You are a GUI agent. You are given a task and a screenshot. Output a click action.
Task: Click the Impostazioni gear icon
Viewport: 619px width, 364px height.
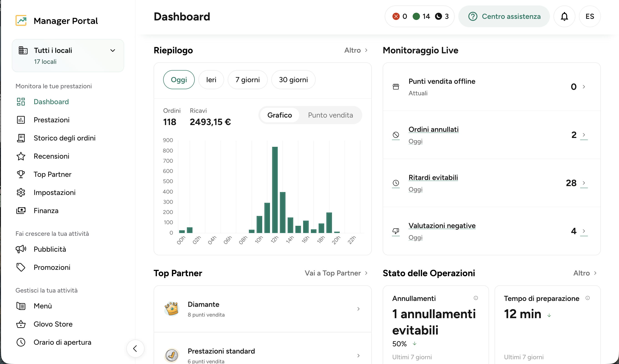pyautogui.click(x=21, y=192)
